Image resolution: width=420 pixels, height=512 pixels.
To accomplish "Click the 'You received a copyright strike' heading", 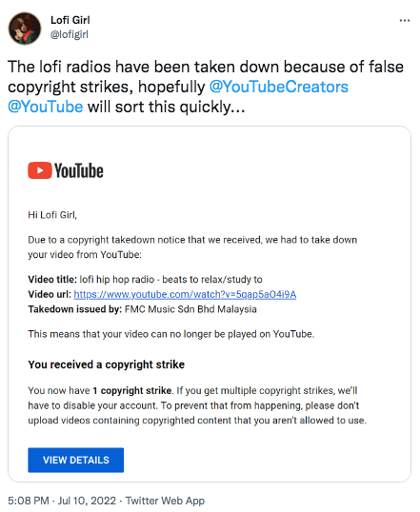I will 107,364.
